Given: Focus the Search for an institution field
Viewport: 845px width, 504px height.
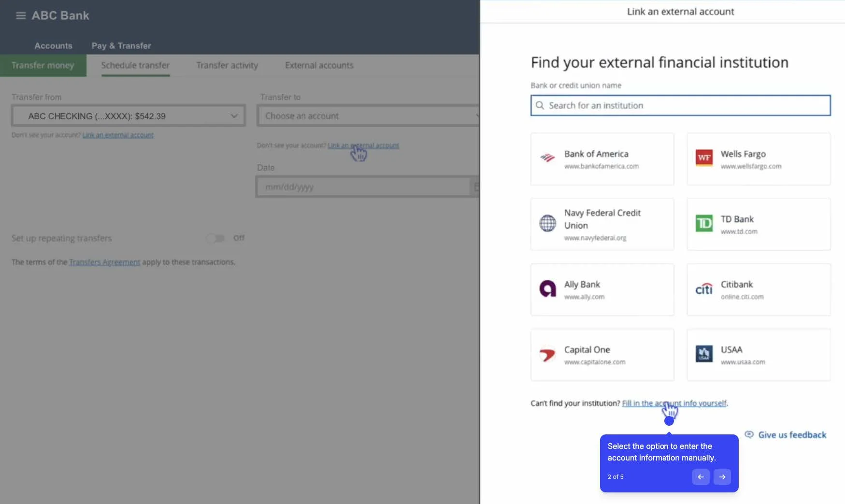Looking at the screenshot, I should tap(680, 105).
